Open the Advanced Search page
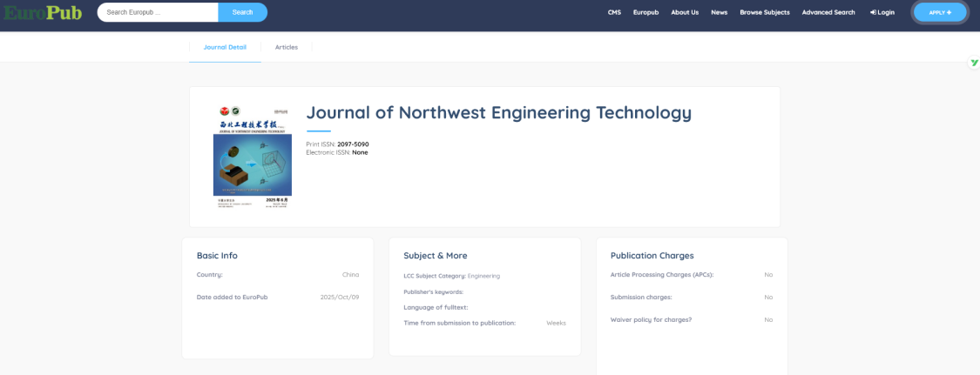Viewport: 980px width, 375px height. click(x=828, y=12)
